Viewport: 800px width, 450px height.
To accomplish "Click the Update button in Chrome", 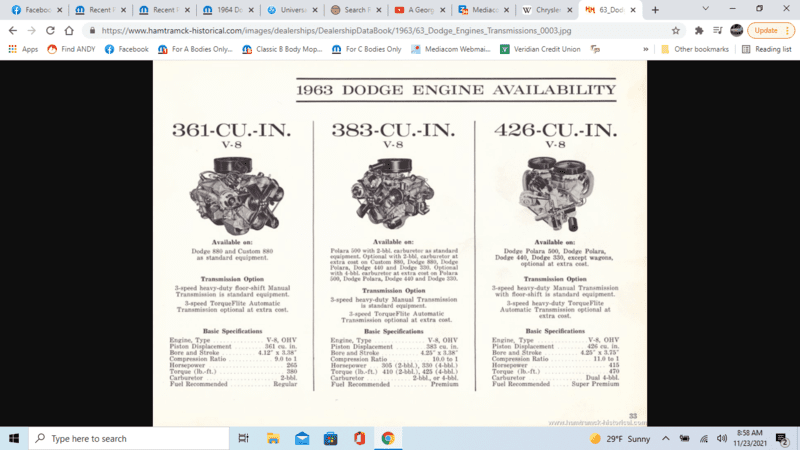I will [770, 31].
